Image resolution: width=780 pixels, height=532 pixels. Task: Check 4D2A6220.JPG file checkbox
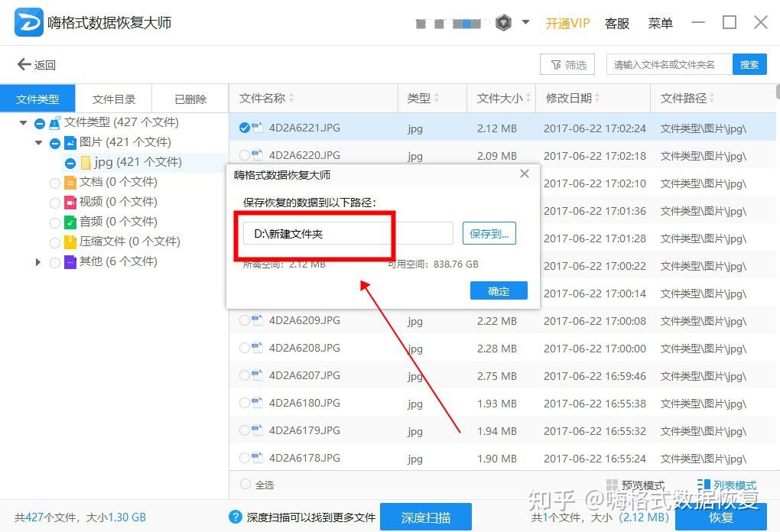click(244, 155)
